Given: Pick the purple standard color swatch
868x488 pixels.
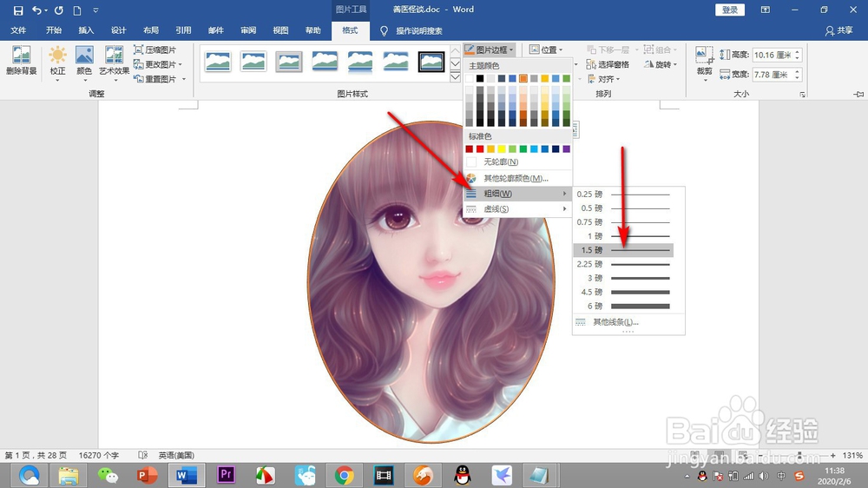Looking at the screenshot, I should tap(566, 149).
